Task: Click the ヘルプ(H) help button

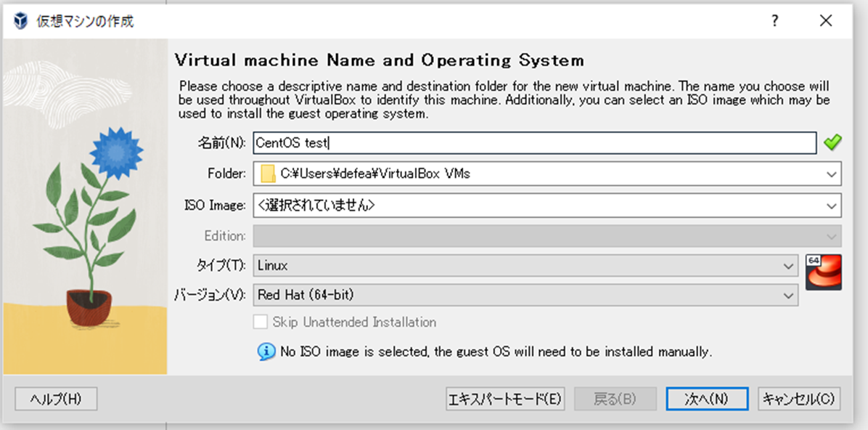Action: tap(56, 399)
